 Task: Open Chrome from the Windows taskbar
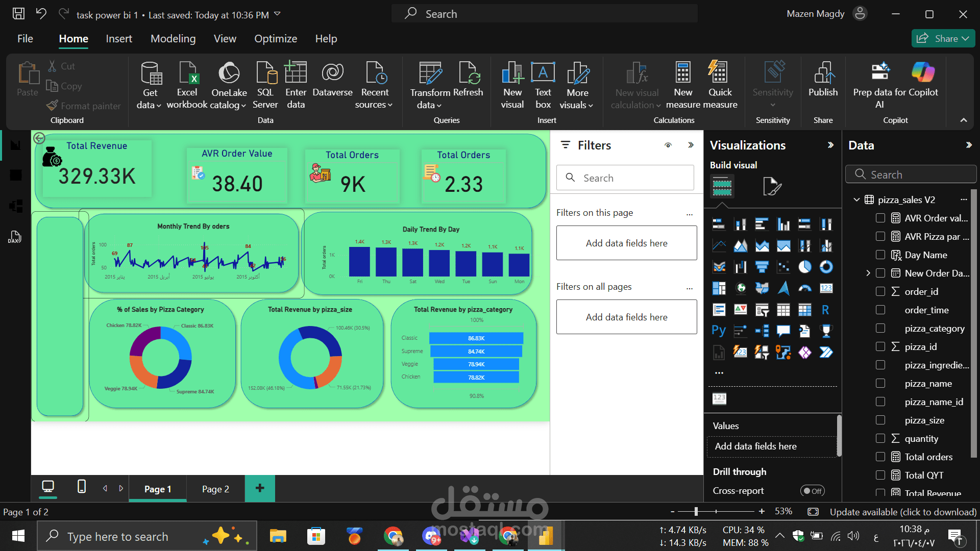click(393, 536)
